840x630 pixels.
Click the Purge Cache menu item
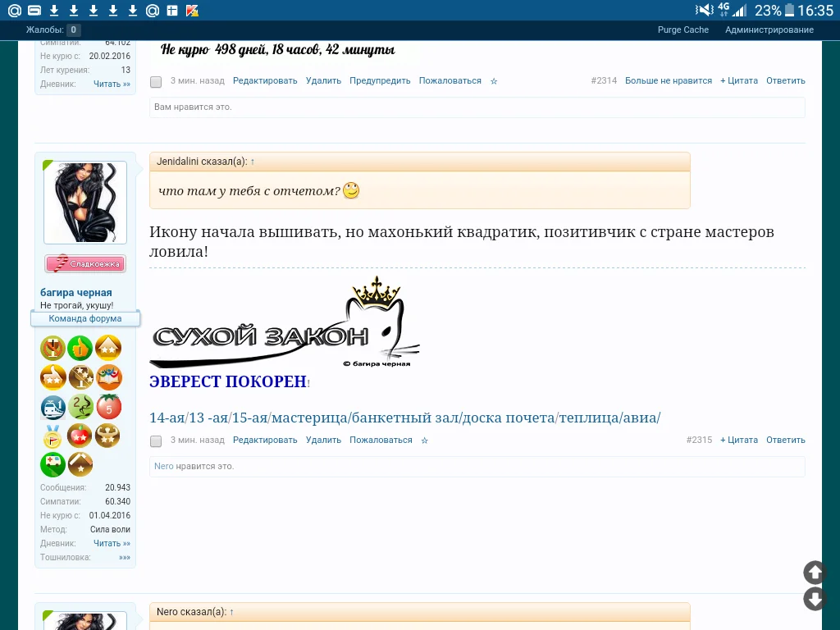click(682, 29)
